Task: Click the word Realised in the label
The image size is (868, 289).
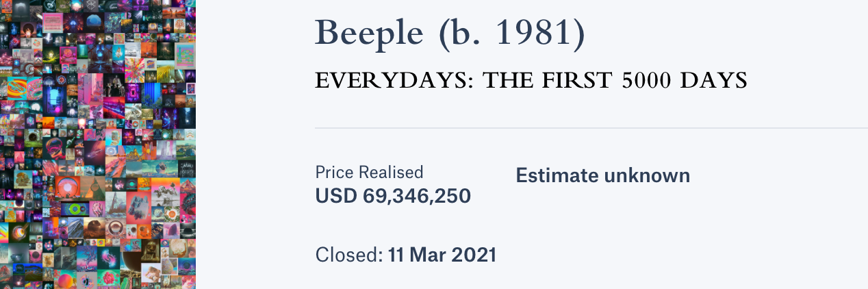Action: pos(392,173)
